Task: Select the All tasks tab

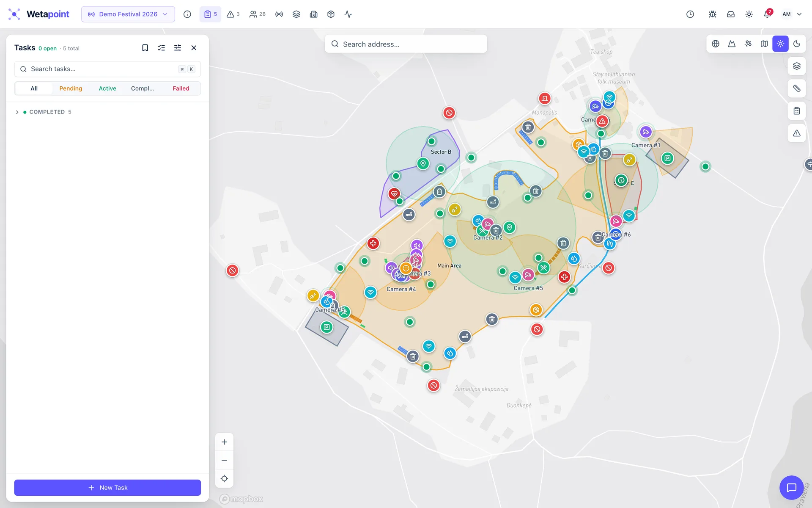Action: point(34,88)
